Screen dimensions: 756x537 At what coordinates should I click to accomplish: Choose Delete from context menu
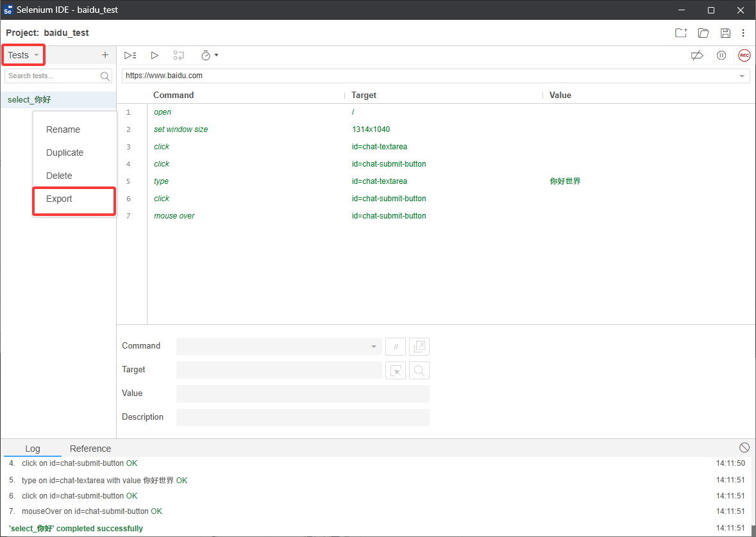point(59,176)
